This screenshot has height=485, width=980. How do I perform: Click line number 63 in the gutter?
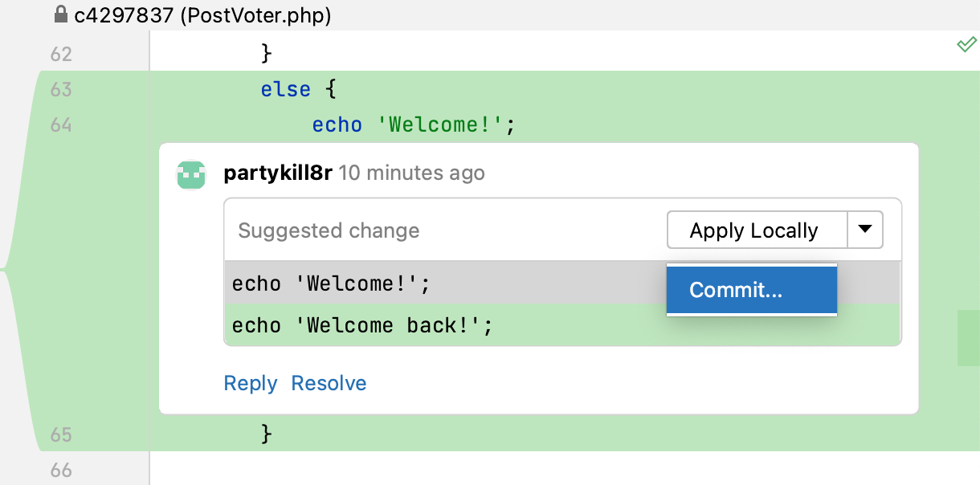(x=60, y=89)
